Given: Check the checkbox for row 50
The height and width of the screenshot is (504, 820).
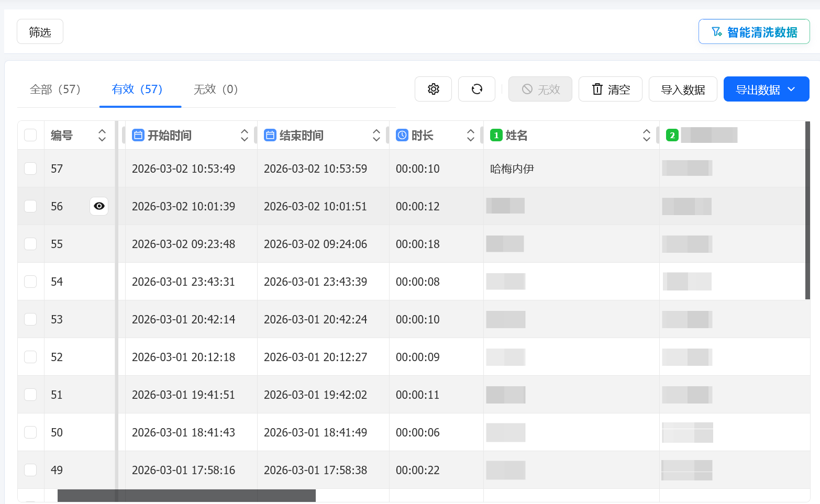Looking at the screenshot, I should tap(30, 432).
